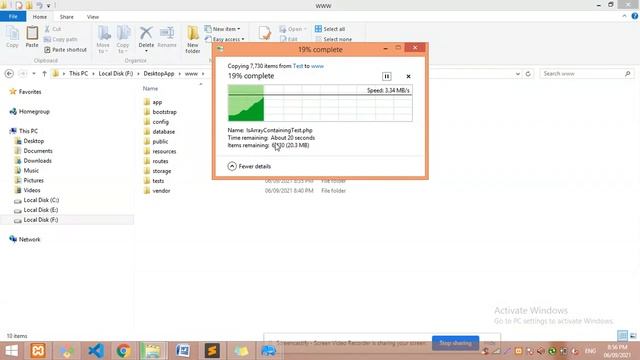
Task: Click Select all in ribbon
Action: (330, 29)
